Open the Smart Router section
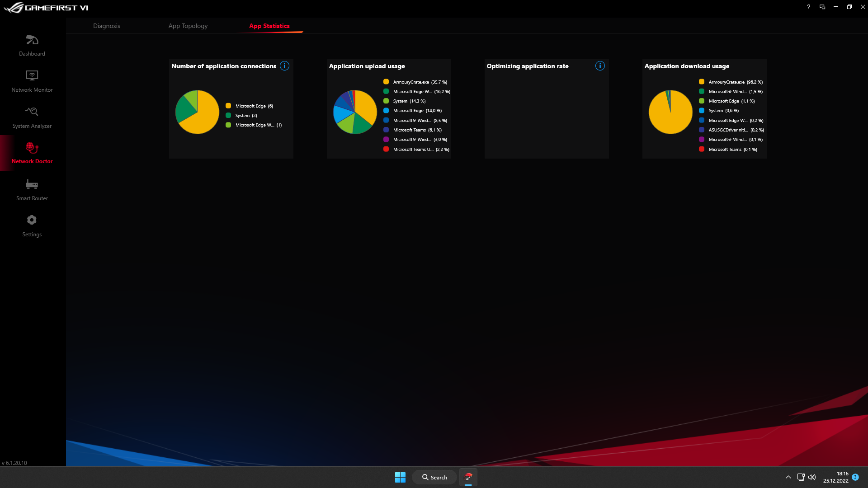This screenshot has width=868, height=488. [32, 189]
